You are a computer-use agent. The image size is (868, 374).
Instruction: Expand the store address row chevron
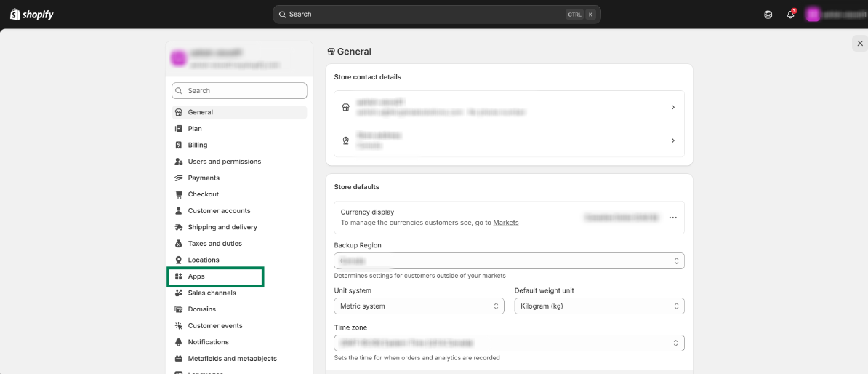pyautogui.click(x=672, y=140)
